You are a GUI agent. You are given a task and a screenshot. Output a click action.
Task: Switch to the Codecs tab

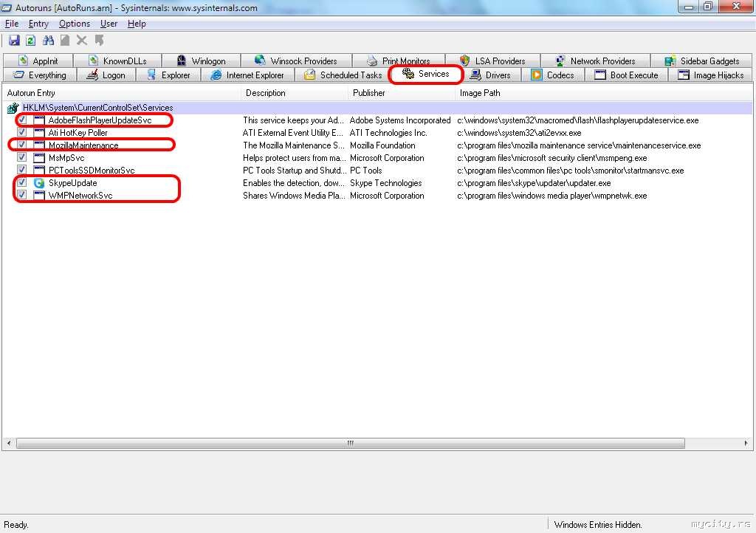[552, 75]
